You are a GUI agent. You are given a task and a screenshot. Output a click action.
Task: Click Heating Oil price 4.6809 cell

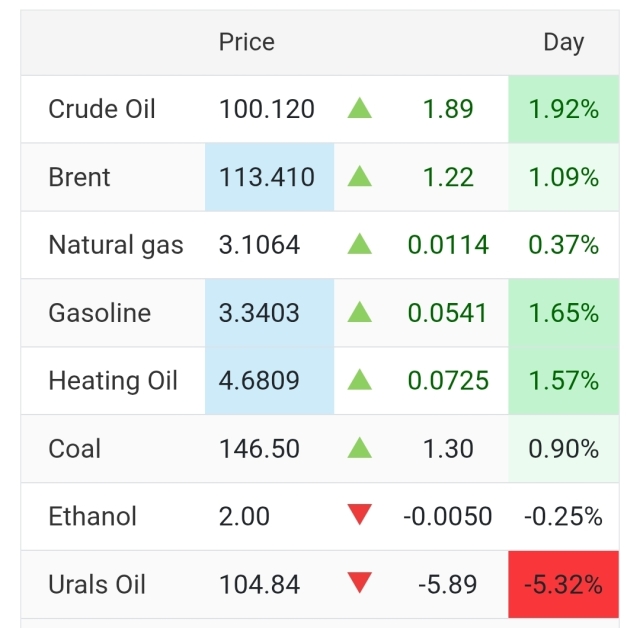pos(259,381)
